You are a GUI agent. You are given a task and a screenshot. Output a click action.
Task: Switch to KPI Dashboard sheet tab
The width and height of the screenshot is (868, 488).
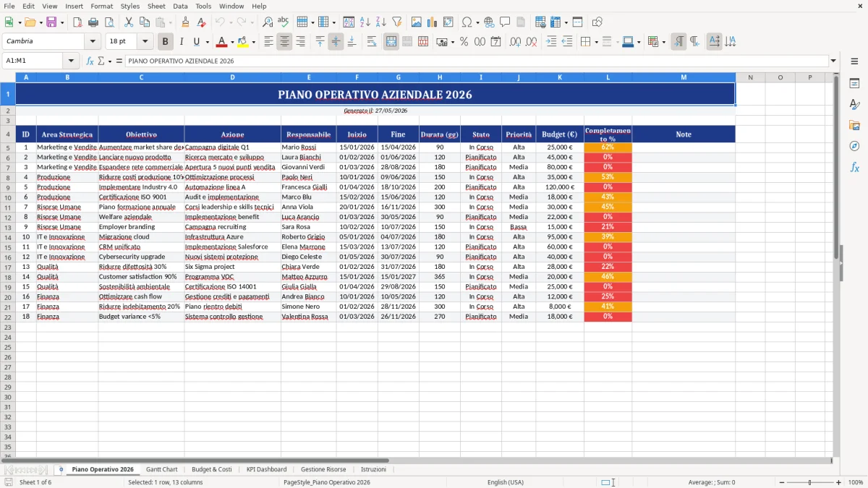point(266,469)
